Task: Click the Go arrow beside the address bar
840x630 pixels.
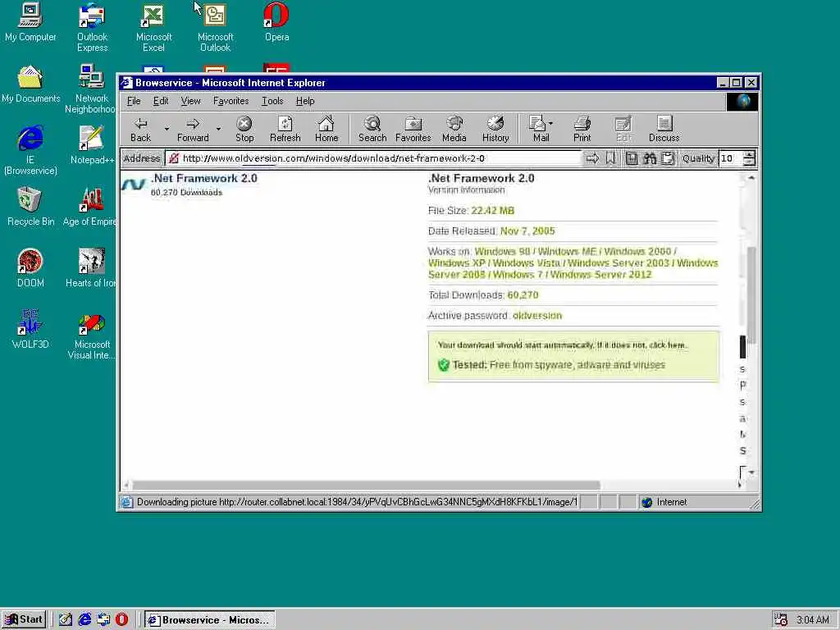Action: click(592, 158)
